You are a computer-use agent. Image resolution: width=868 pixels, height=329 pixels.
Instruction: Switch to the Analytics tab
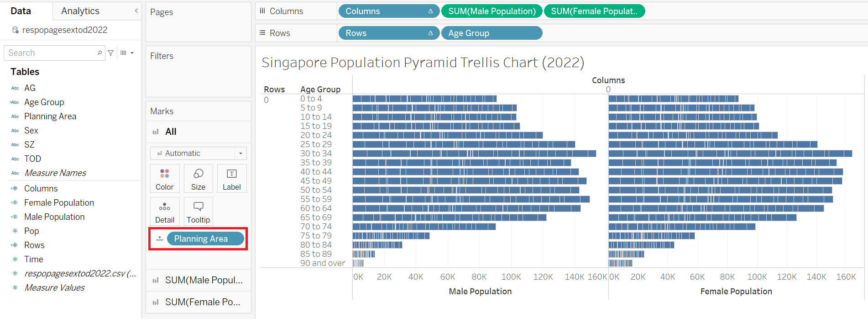80,11
